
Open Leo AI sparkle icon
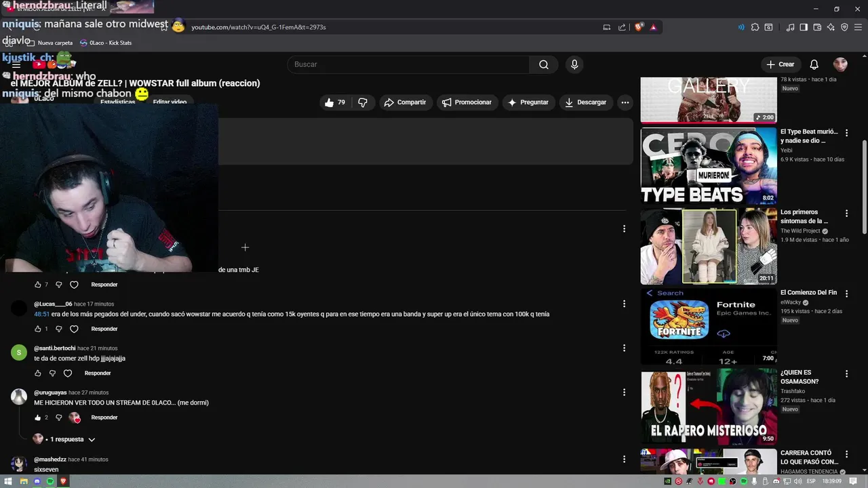coord(831,27)
